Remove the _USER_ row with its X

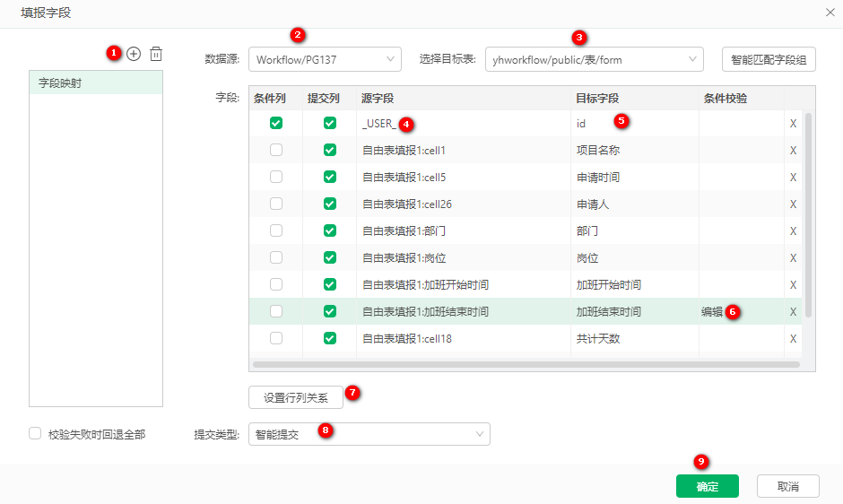point(793,124)
